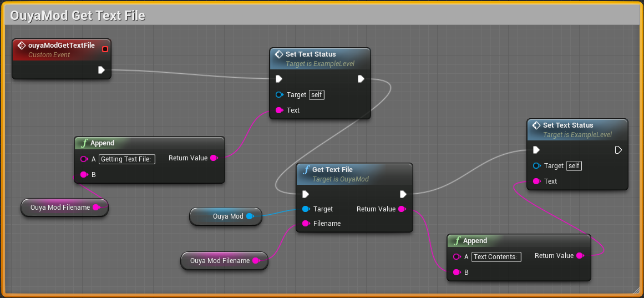Click the 'Text Contents:' input field
The height and width of the screenshot is (298, 644).
(x=496, y=257)
